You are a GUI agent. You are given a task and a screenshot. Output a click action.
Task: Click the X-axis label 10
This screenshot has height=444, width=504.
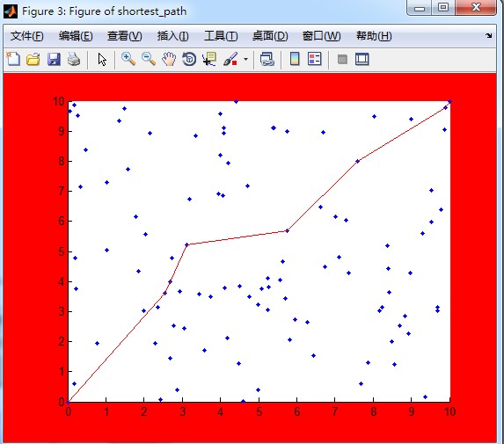(450, 412)
